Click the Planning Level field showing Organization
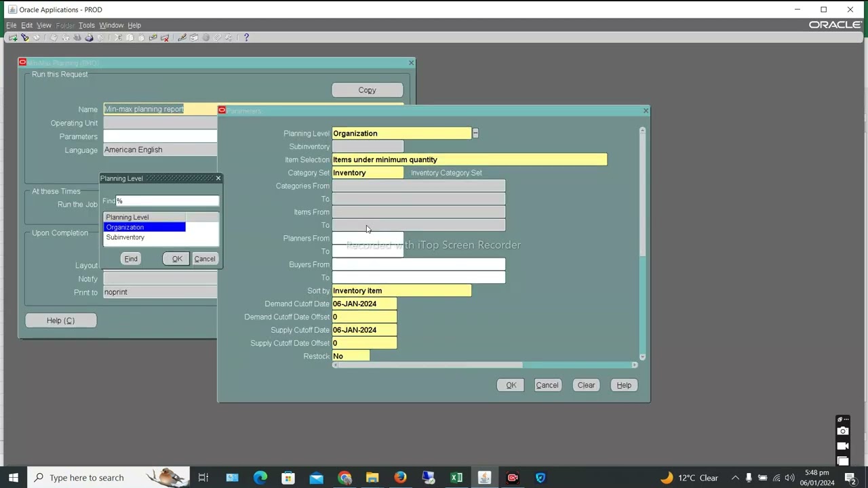Screen dimensions: 868x488 coord(401,134)
